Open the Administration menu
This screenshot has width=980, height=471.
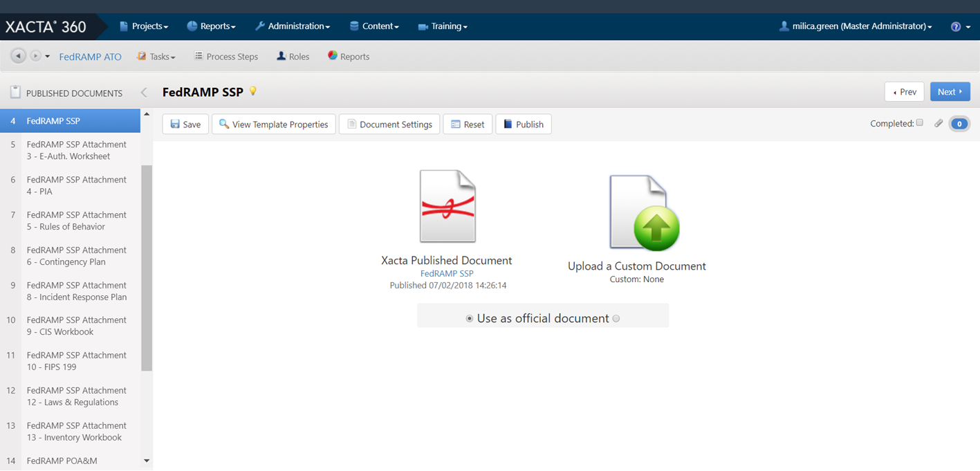click(293, 26)
